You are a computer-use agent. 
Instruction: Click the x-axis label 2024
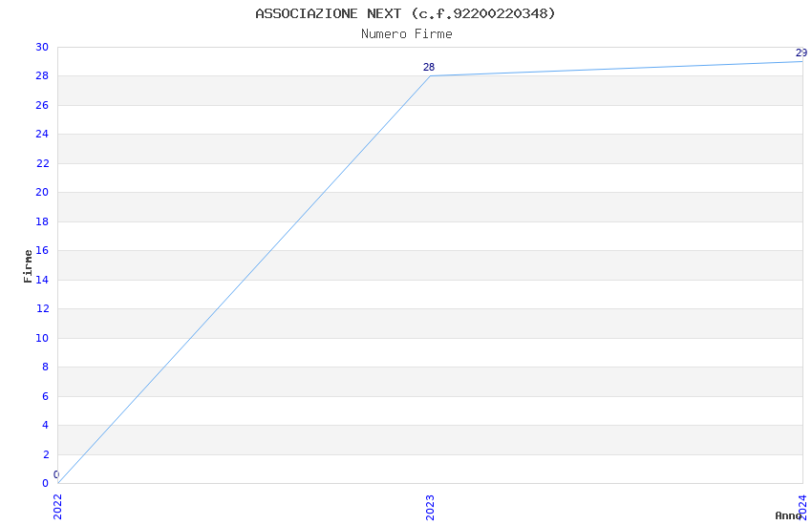pyautogui.click(x=802, y=507)
